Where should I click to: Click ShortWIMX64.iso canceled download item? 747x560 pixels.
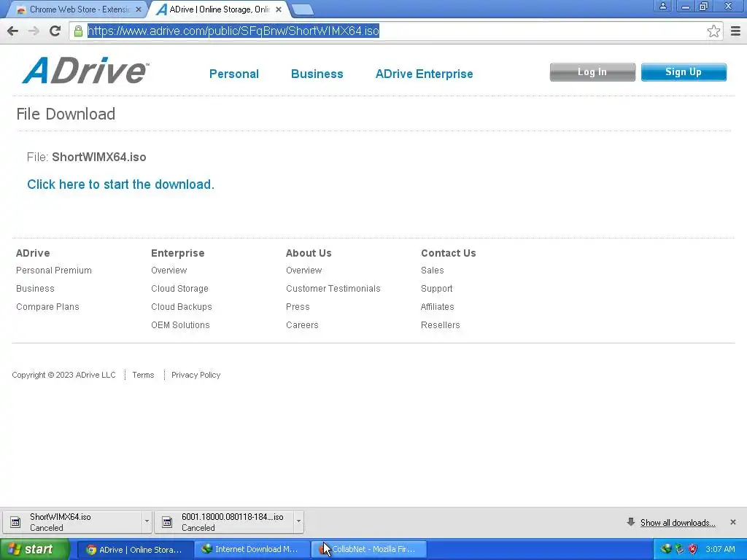(x=71, y=522)
